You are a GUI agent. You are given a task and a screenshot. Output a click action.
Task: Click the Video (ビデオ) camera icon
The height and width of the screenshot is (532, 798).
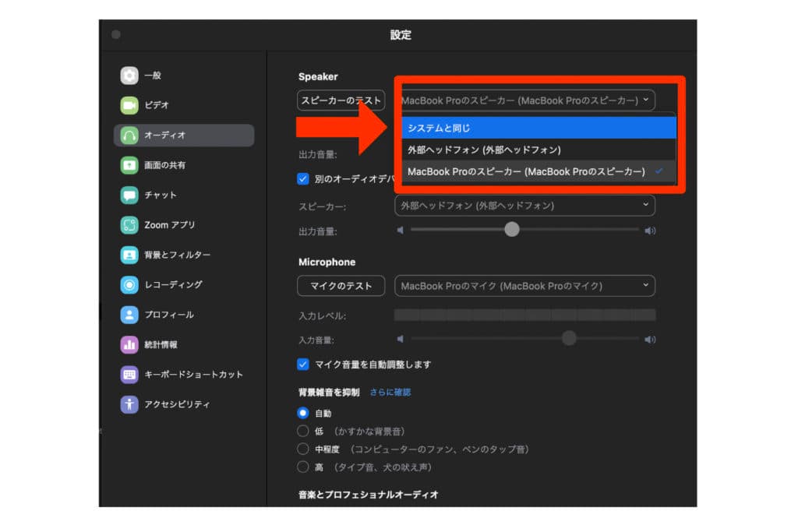129,105
